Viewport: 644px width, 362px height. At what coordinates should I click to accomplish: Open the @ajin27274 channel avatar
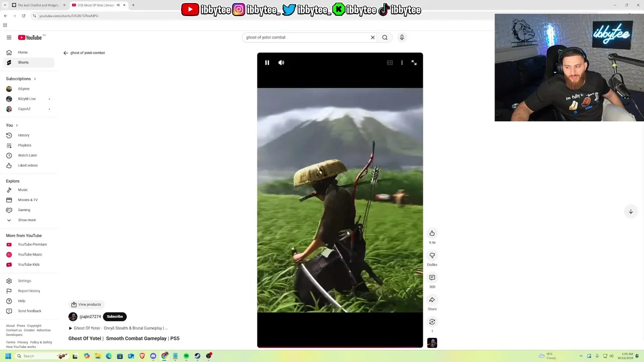click(x=73, y=317)
